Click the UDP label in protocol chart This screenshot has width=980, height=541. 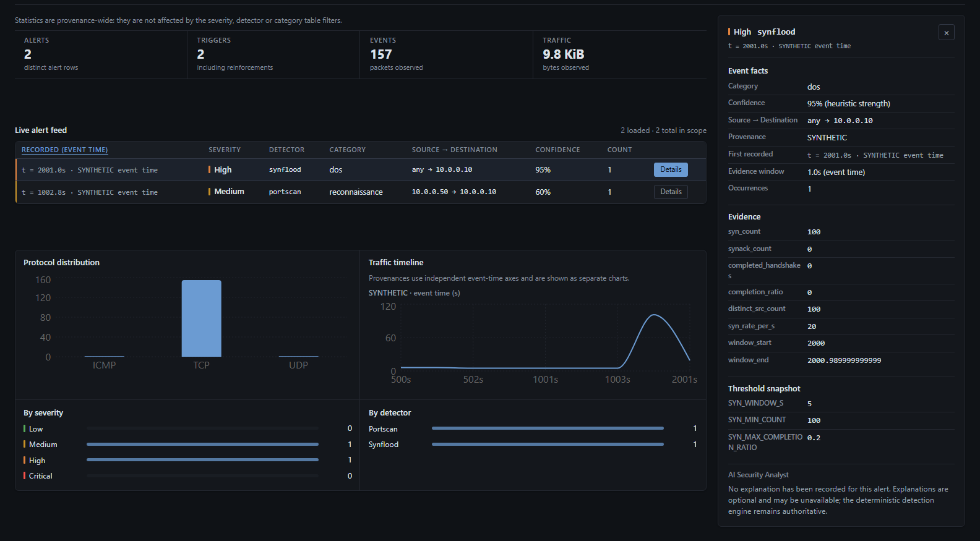coord(298,365)
